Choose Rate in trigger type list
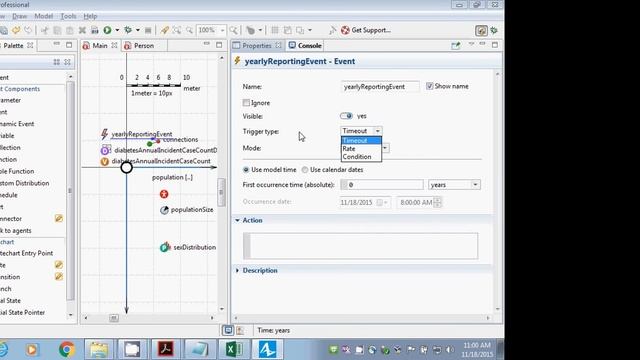The height and width of the screenshot is (360, 640). 361,149
